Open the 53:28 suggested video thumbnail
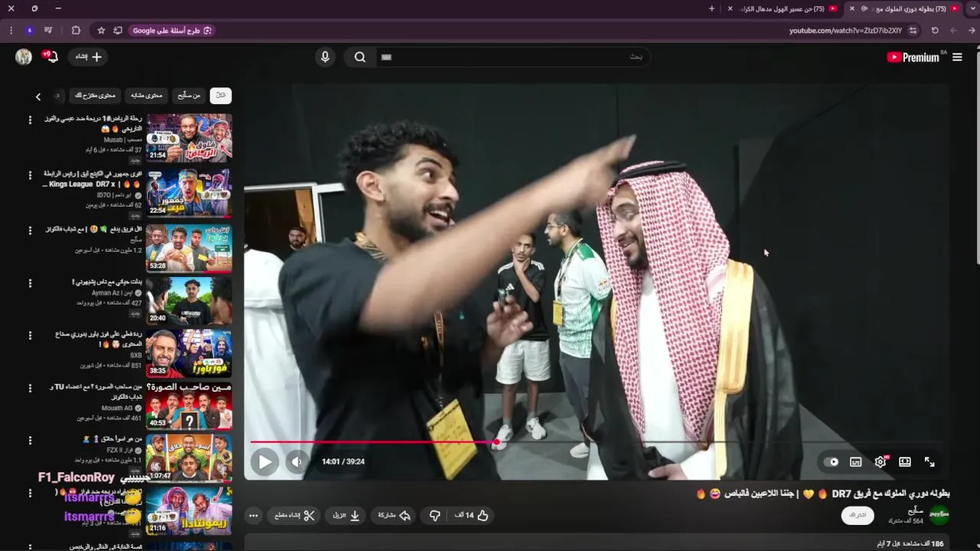This screenshot has height=551, width=980. [x=189, y=248]
